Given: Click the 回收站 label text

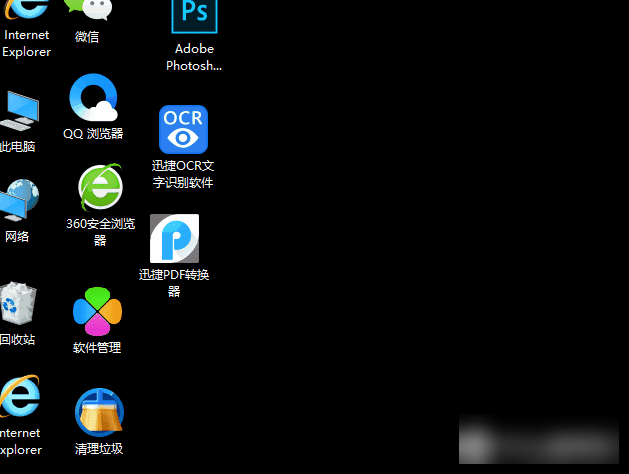Looking at the screenshot, I should [x=18, y=339].
